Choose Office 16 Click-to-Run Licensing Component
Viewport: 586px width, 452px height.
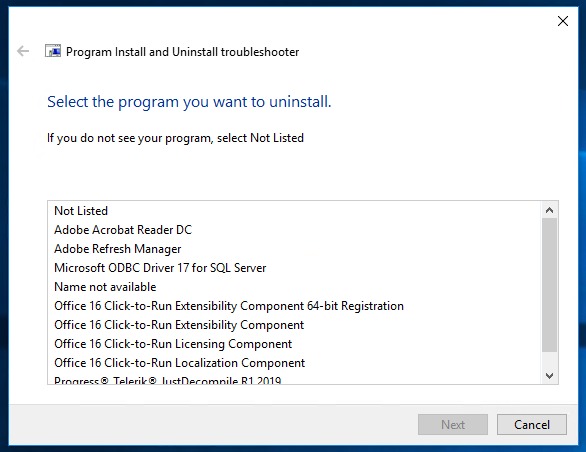173,344
